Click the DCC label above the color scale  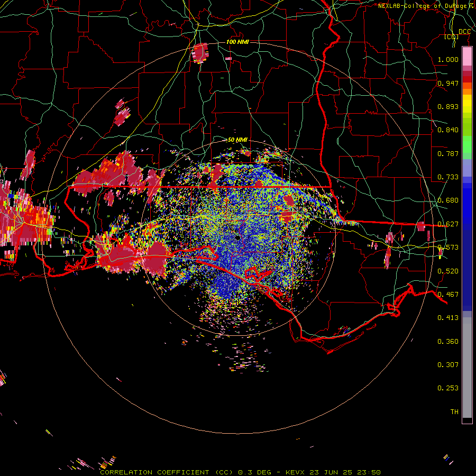point(464,32)
